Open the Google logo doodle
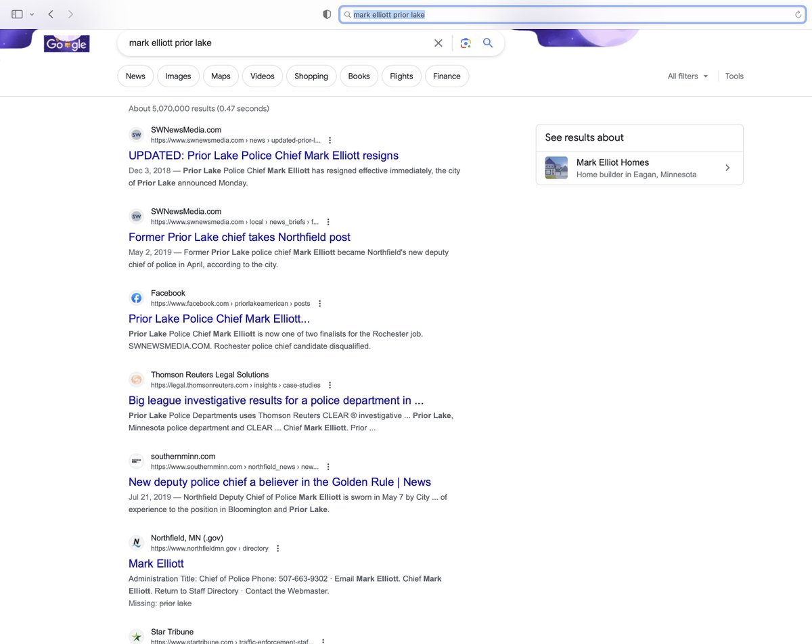Screen dimensions: 812x644 click(x=66, y=43)
